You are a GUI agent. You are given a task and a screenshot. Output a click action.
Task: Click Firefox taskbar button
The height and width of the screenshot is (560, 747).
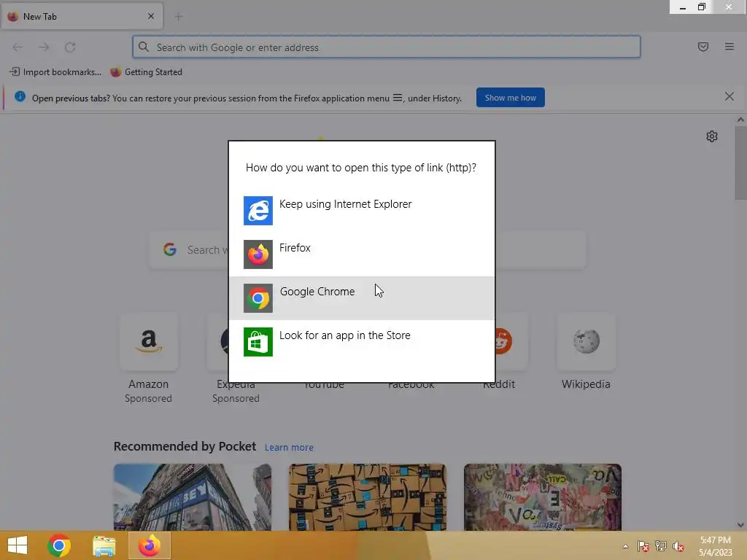(x=149, y=545)
